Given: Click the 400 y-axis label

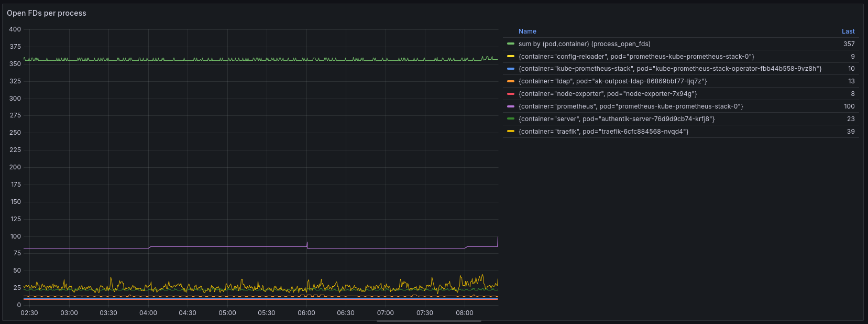Looking at the screenshot, I should coord(15,29).
